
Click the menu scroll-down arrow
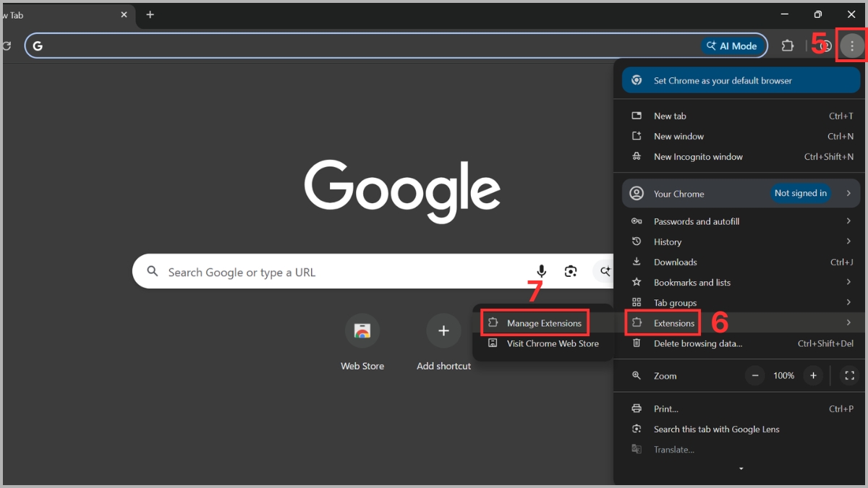click(x=741, y=469)
